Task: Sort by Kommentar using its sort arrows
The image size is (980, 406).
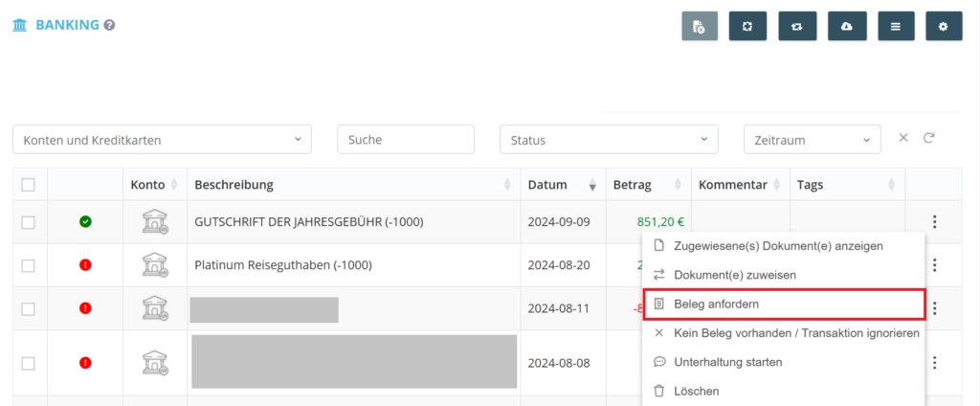Action: tap(777, 185)
